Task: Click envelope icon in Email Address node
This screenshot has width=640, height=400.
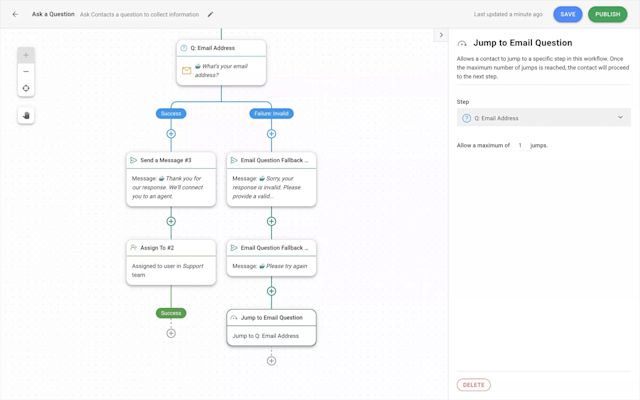Action: click(x=187, y=71)
